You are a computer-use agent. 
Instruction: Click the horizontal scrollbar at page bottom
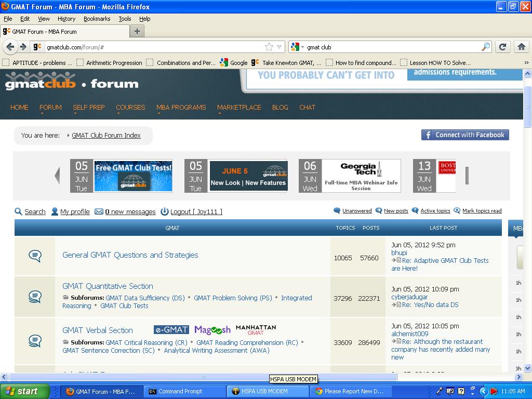coord(203,377)
